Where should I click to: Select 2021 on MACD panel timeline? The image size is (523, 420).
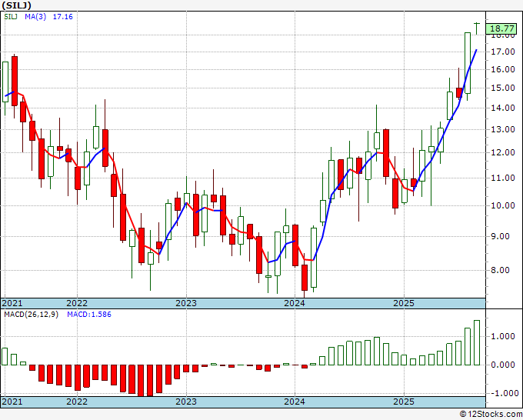12,402
